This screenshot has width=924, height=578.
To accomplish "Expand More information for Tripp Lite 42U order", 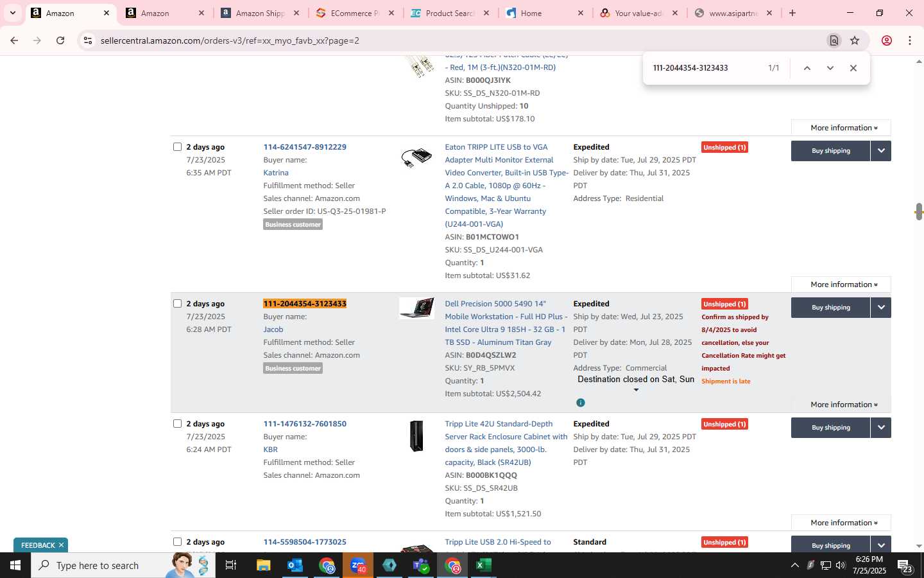I will pyautogui.click(x=841, y=523).
